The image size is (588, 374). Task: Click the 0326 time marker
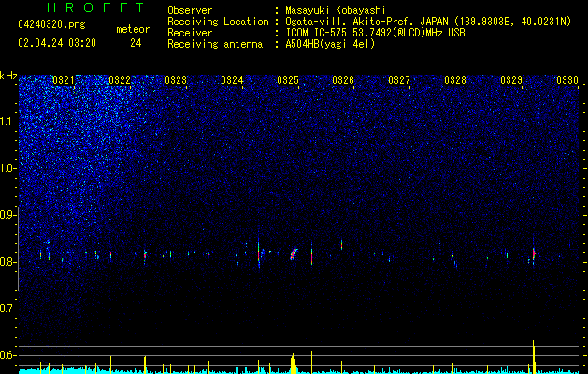(343, 80)
